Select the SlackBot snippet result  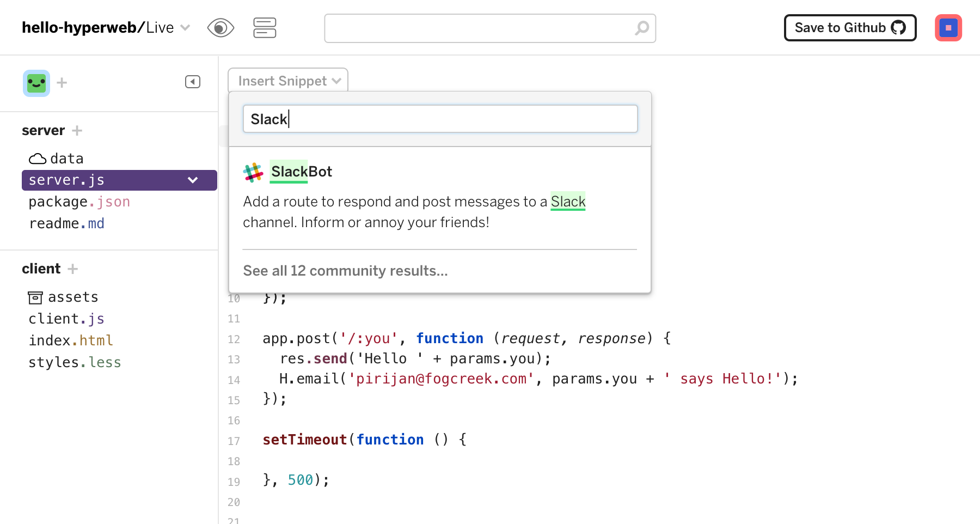(x=301, y=172)
